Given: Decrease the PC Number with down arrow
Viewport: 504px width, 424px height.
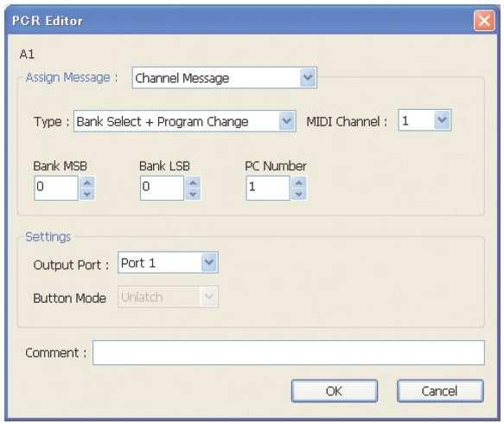Looking at the screenshot, I should pos(299,194).
